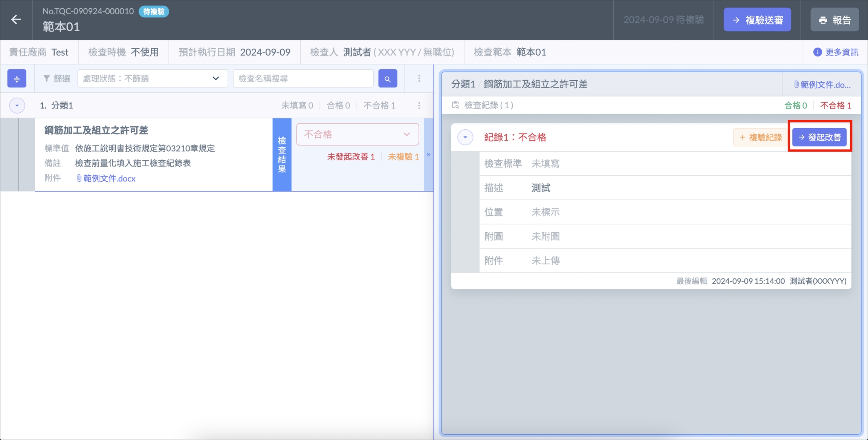Open the 分類1 row three-dots menu

(x=419, y=106)
